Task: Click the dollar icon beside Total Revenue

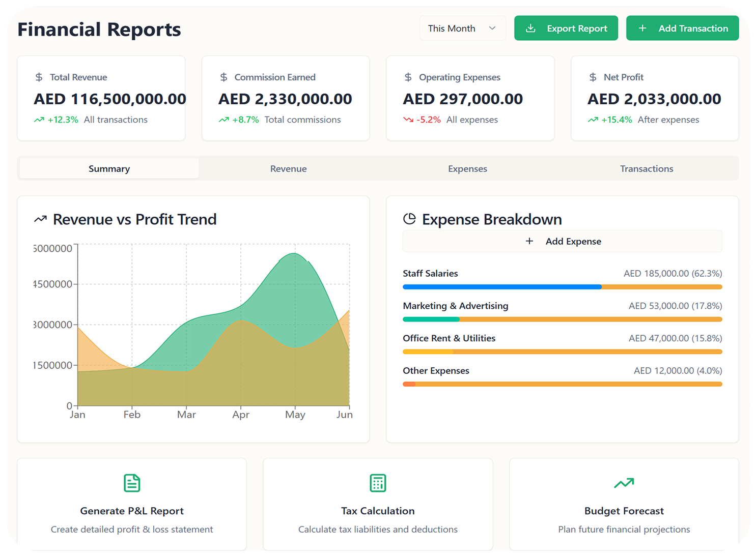Action: click(39, 77)
